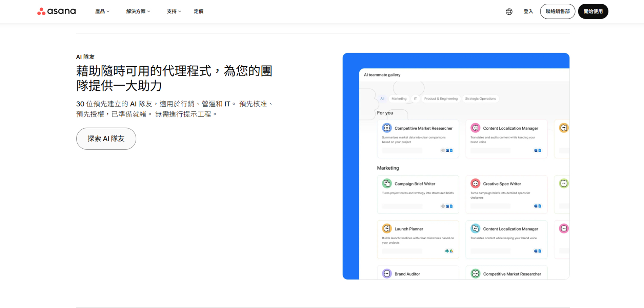Click the 'AI 隊友' label above the headline
The height and width of the screenshot is (308, 644).
click(x=85, y=57)
